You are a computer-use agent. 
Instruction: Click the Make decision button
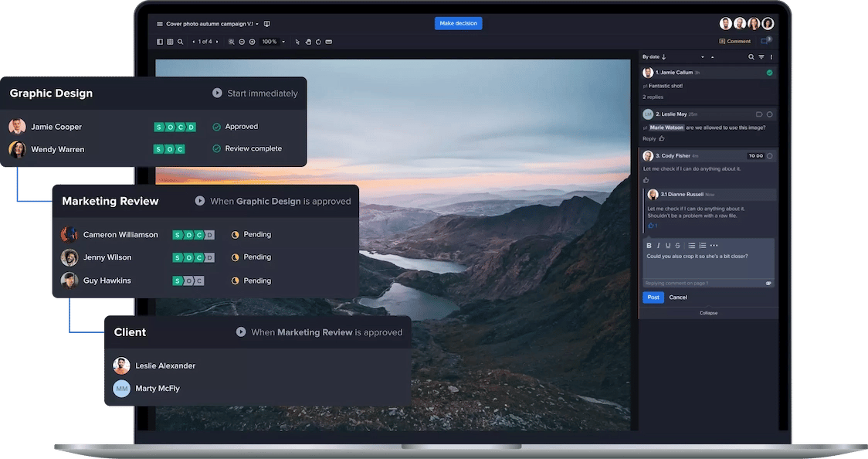click(x=458, y=23)
